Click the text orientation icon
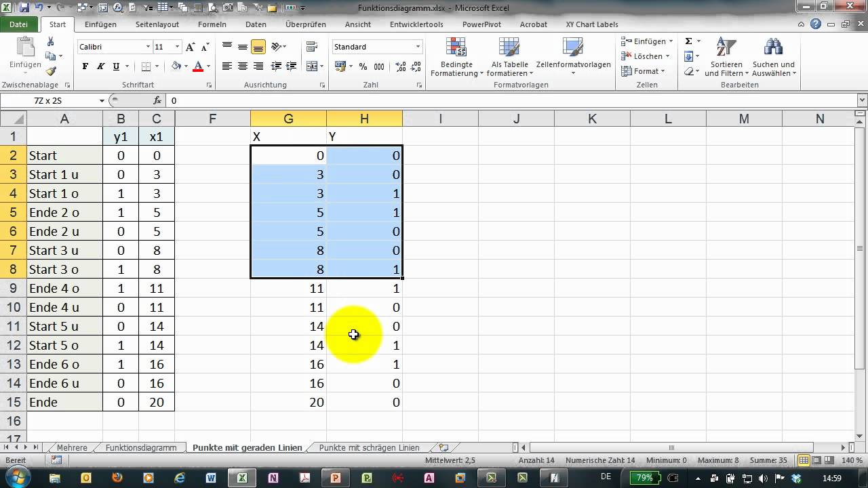Image resolution: width=868 pixels, height=488 pixels. [276, 47]
